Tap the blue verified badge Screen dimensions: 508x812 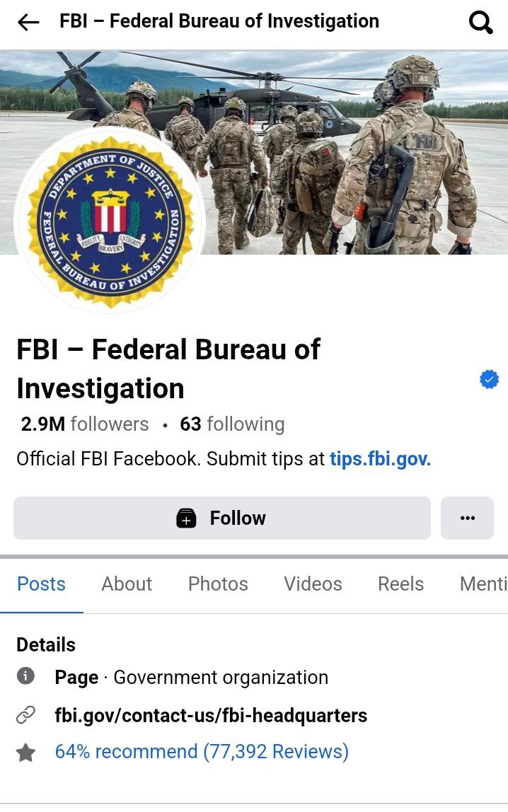489,379
